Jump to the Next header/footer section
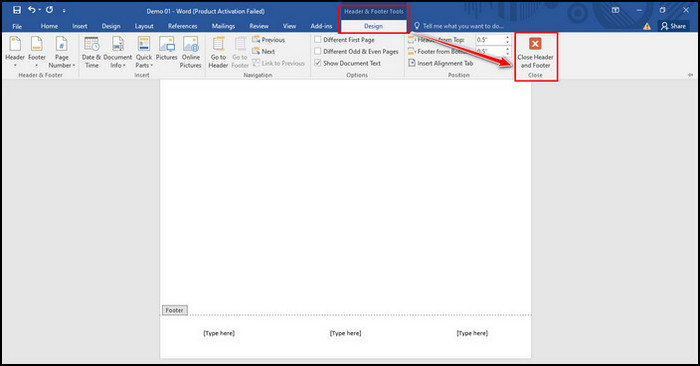The height and width of the screenshot is (366, 700). pos(263,51)
